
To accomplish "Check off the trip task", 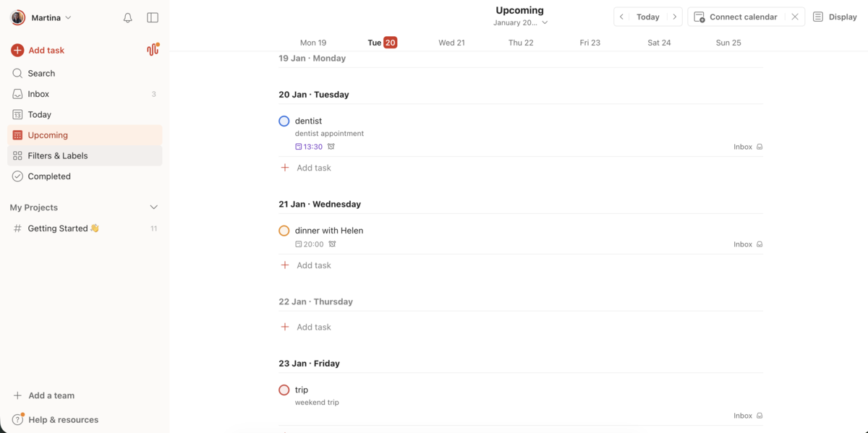I will pos(284,389).
